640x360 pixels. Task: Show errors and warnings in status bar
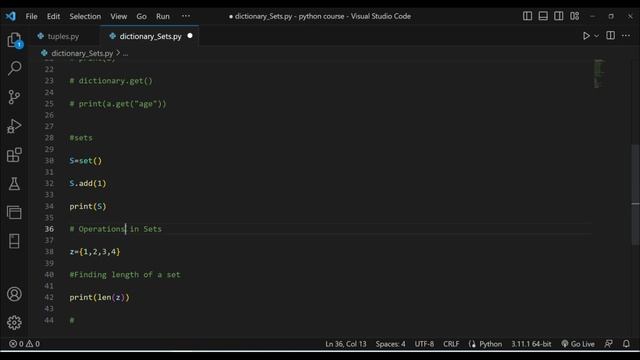coord(24,344)
